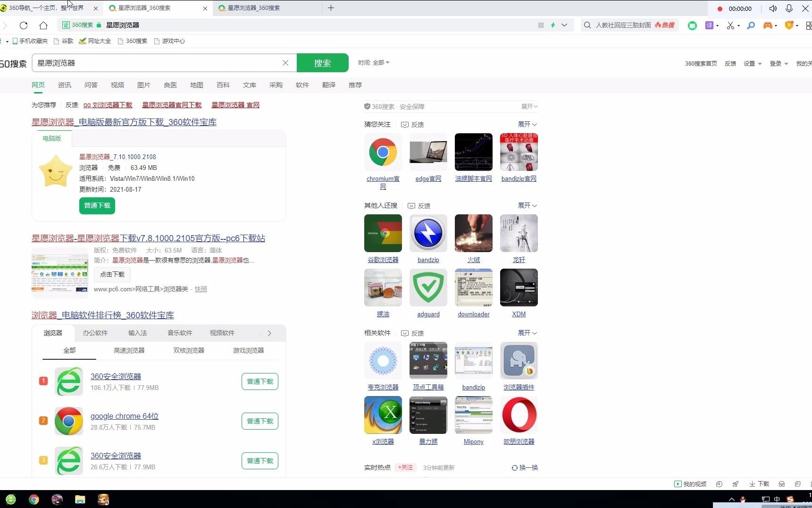
Task: Click 反馈 next to 猜您关注
Action: 412,125
